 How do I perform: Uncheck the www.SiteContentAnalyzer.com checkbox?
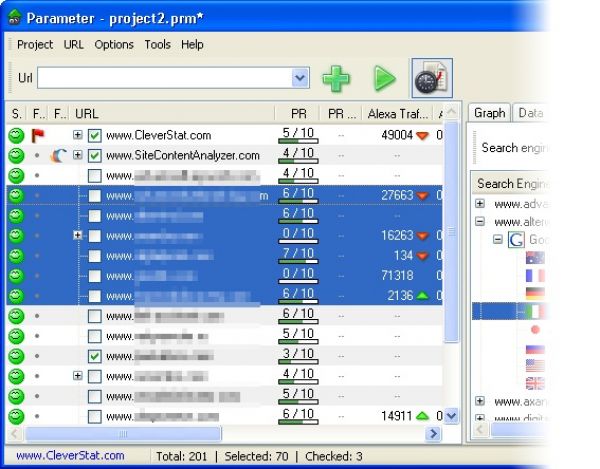(95, 155)
